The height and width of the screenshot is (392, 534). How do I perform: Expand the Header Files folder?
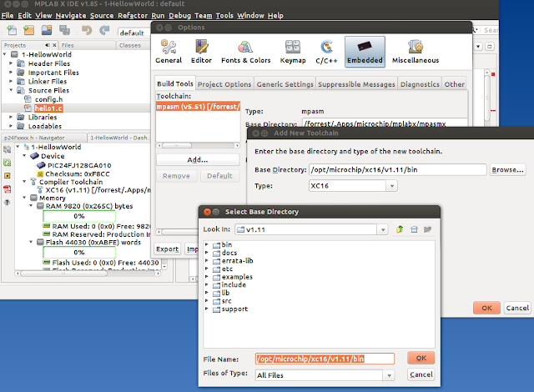click(11, 63)
